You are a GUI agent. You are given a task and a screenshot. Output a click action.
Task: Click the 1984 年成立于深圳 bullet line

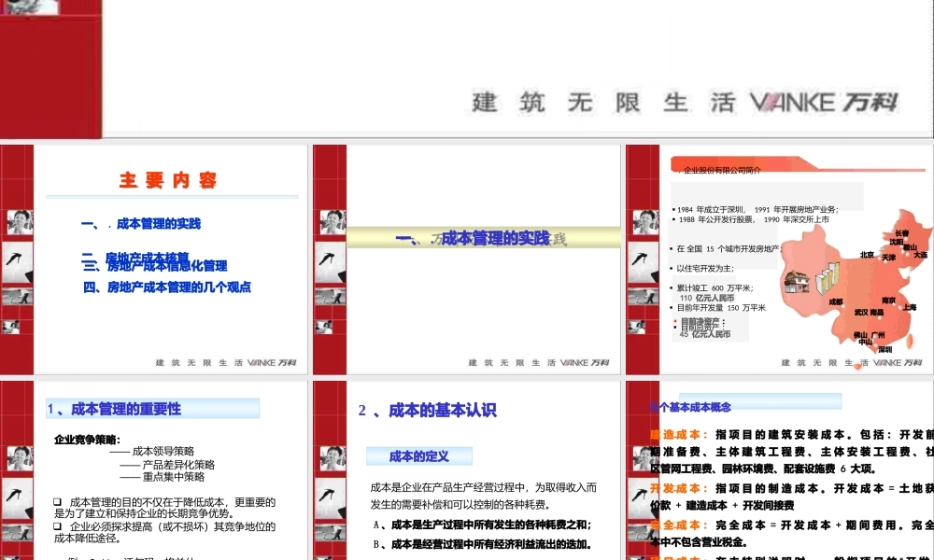(x=757, y=209)
